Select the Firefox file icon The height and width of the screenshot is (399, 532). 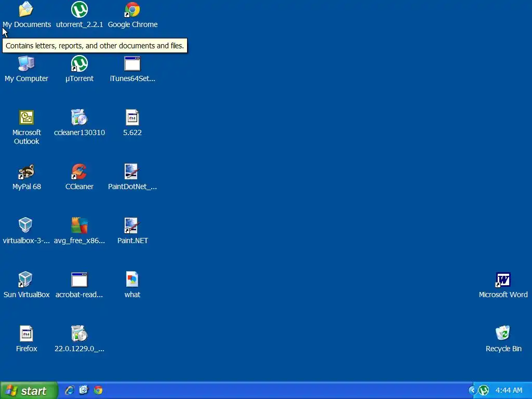pos(26,334)
